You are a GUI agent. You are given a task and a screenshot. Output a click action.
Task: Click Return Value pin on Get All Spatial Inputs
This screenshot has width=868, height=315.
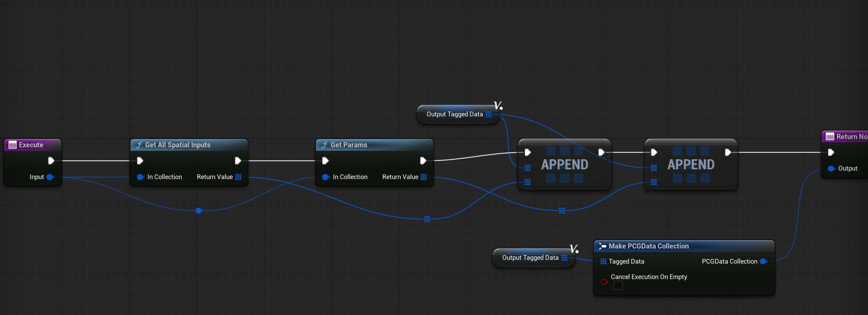click(x=238, y=177)
